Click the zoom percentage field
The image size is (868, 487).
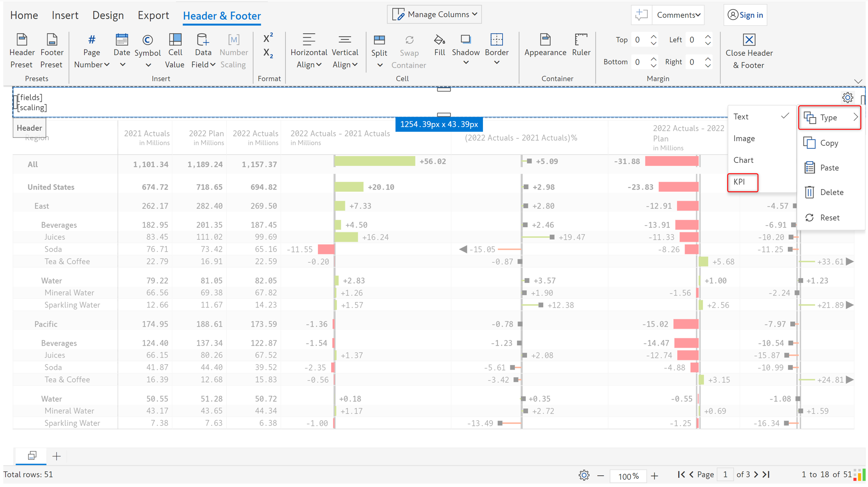tap(628, 476)
